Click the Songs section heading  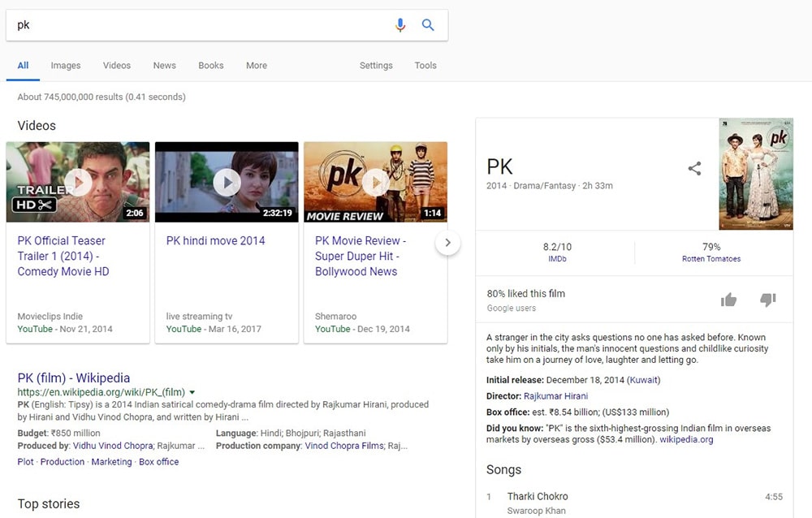pos(503,469)
